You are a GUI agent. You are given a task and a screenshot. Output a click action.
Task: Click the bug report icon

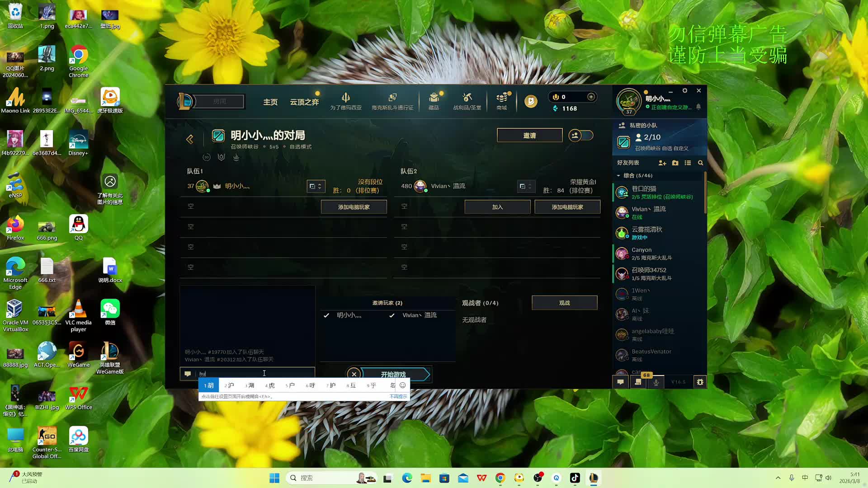tap(700, 382)
